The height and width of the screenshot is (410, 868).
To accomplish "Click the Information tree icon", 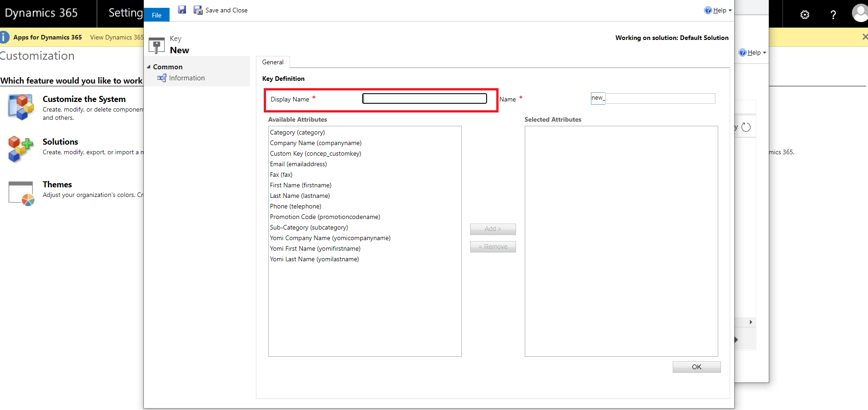I will coord(161,78).
